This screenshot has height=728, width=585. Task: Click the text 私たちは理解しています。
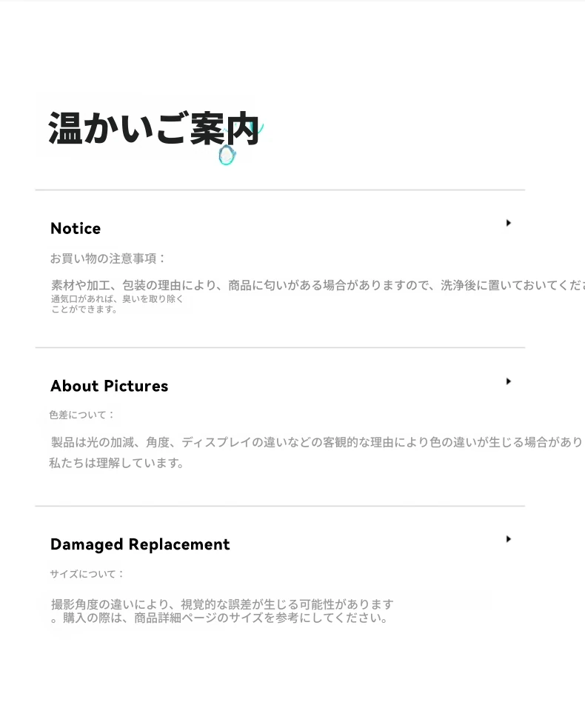click(116, 463)
